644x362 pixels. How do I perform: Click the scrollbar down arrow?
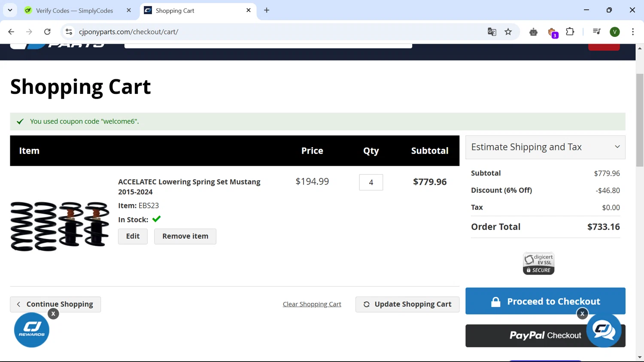coord(640,357)
